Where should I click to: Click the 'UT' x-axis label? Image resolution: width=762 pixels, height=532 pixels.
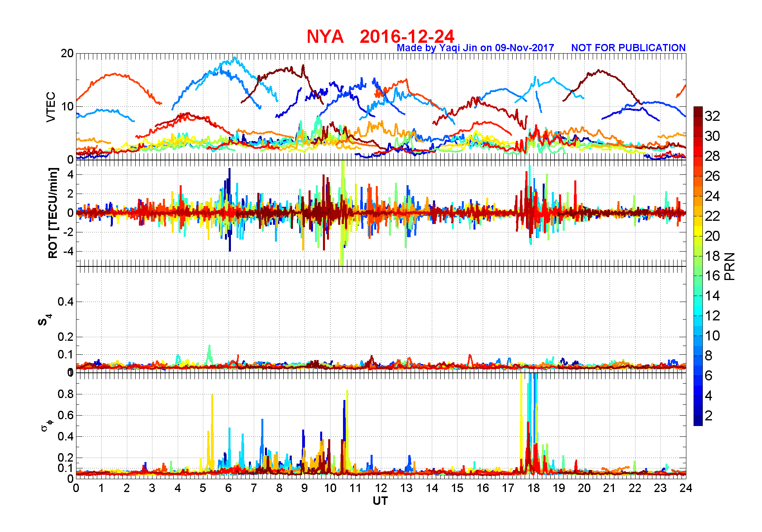tap(380, 501)
